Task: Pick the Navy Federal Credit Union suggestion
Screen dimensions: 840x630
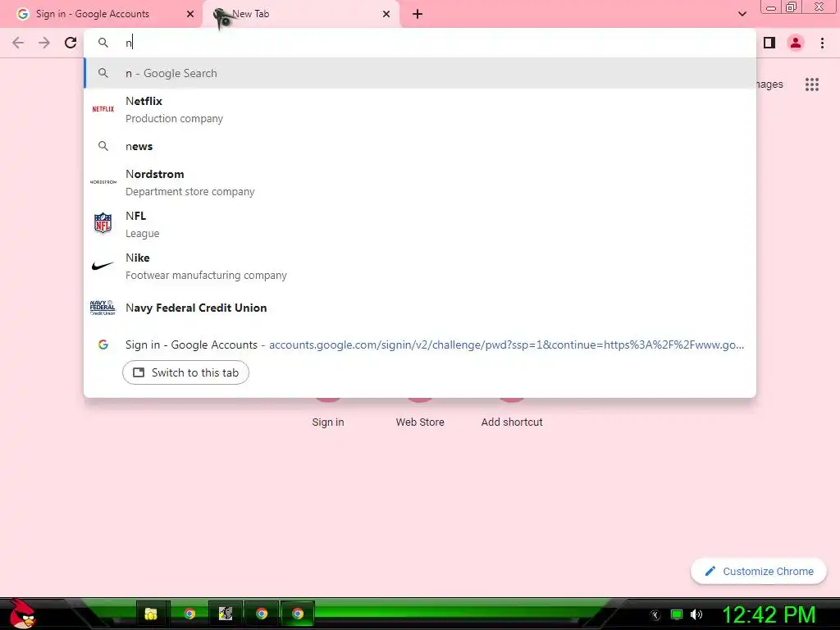Action: click(x=420, y=308)
